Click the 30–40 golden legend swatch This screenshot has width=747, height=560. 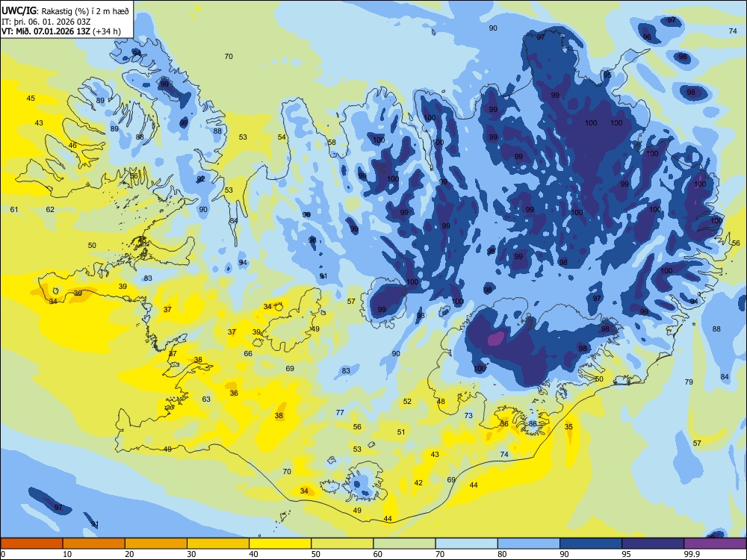pos(218,544)
